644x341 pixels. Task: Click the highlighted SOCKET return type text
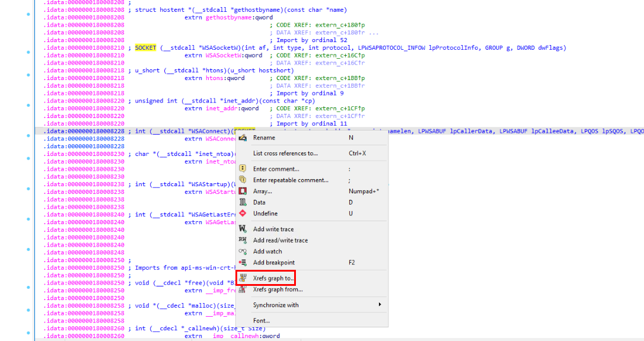coord(146,48)
